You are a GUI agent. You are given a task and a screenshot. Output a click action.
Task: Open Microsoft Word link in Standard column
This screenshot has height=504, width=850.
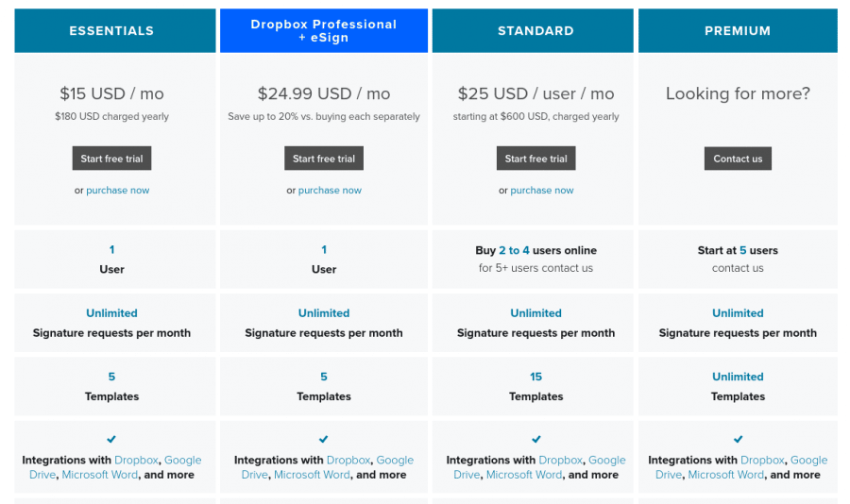tap(523, 475)
